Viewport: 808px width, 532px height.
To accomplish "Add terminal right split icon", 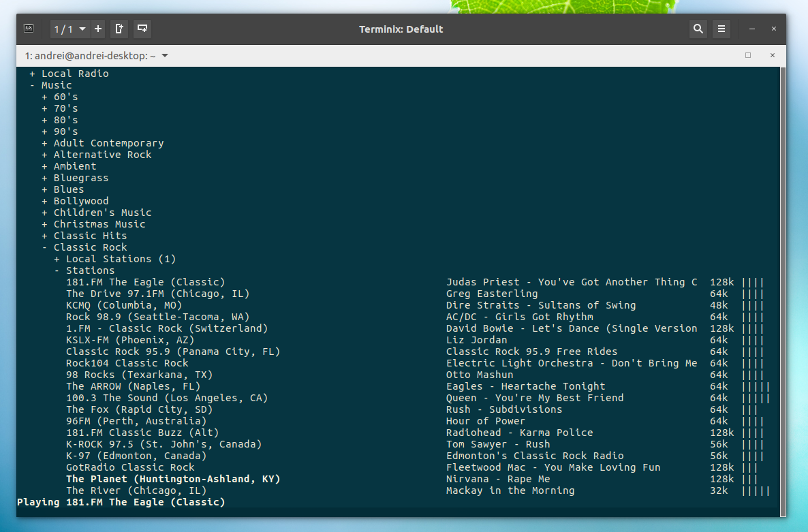I will point(119,29).
